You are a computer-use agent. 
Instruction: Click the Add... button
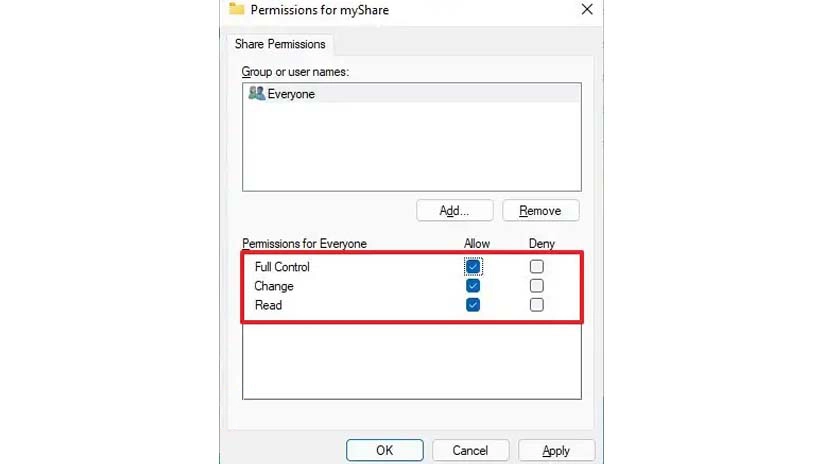click(x=455, y=211)
